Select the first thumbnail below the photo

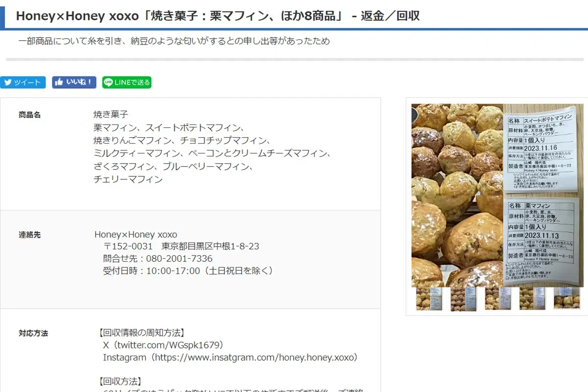point(429,298)
